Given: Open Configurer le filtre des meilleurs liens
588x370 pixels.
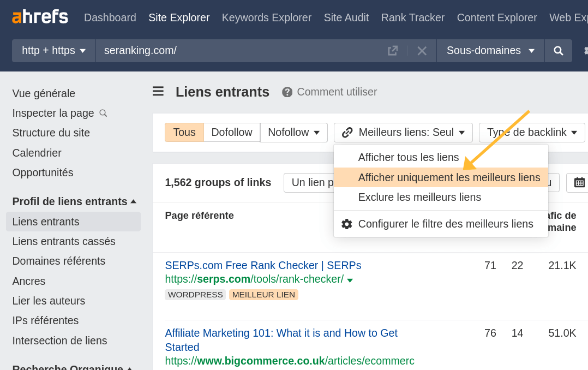Looking at the screenshot, I should point(445,224).
